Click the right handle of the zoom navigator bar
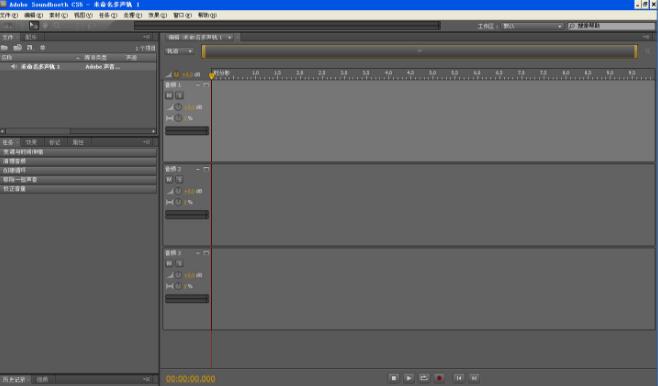The height and width of the screenshot is (386, 658). click(636, 52)
